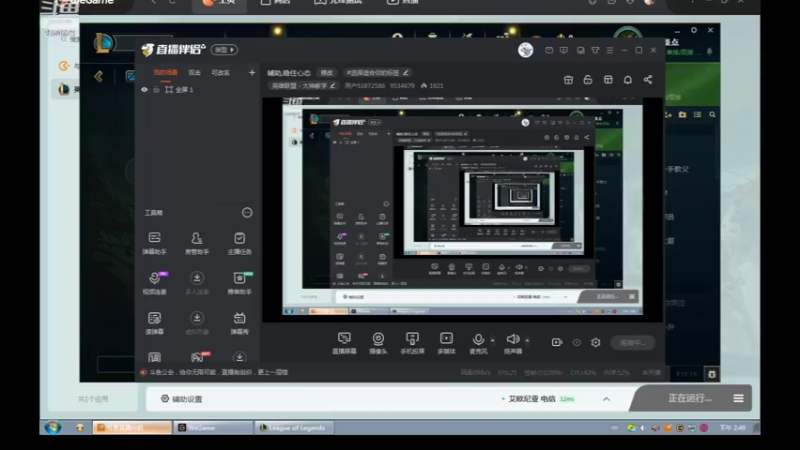The height and width of the screenshot is (450, 800).
Task: Open Windows Start button
Action: tap(53, 428)
